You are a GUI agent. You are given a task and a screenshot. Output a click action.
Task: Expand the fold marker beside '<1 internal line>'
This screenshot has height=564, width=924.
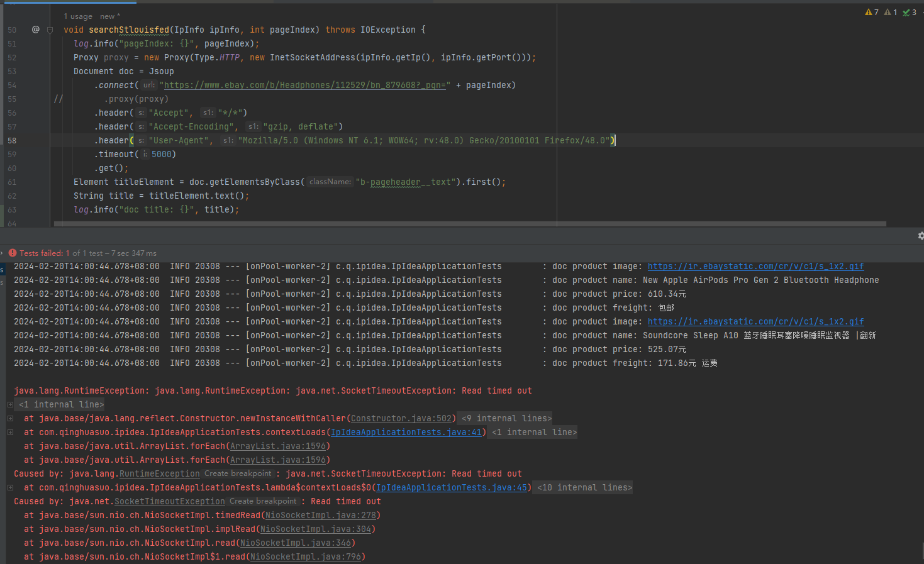pyautogui.click(x=10, y=404)
